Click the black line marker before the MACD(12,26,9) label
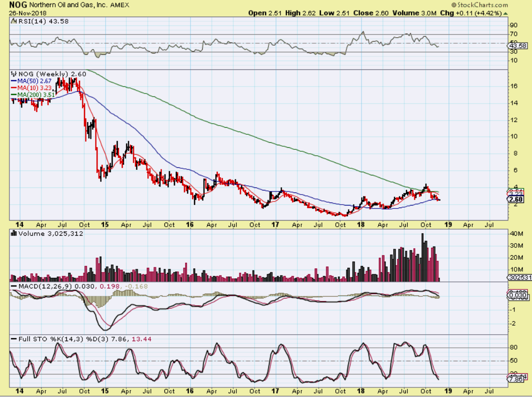532x397 pixels. 14,286
